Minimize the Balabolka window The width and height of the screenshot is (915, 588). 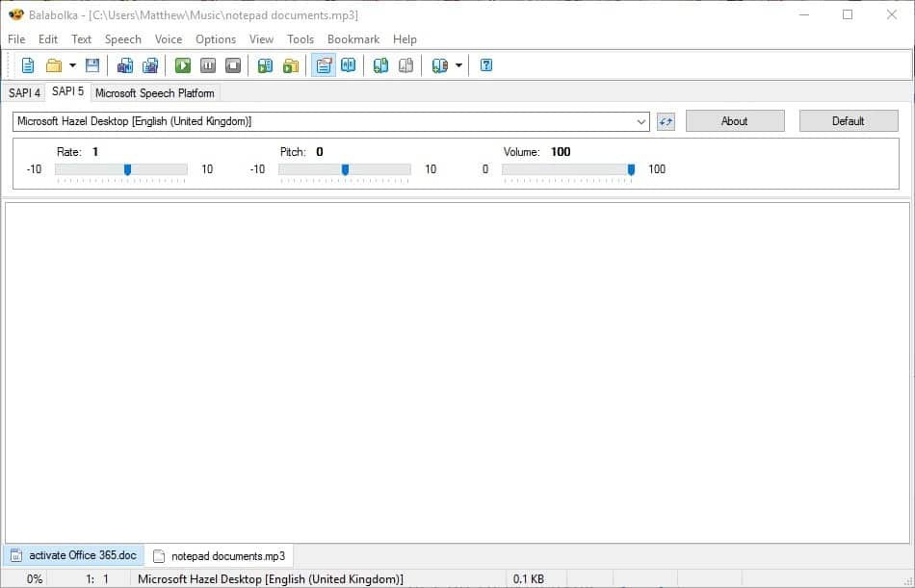point(804,14)
